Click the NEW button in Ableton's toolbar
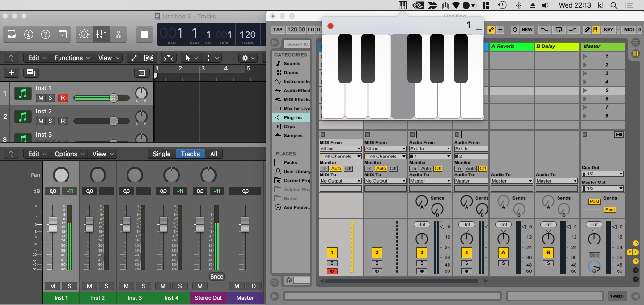 [x=526, y=29]
